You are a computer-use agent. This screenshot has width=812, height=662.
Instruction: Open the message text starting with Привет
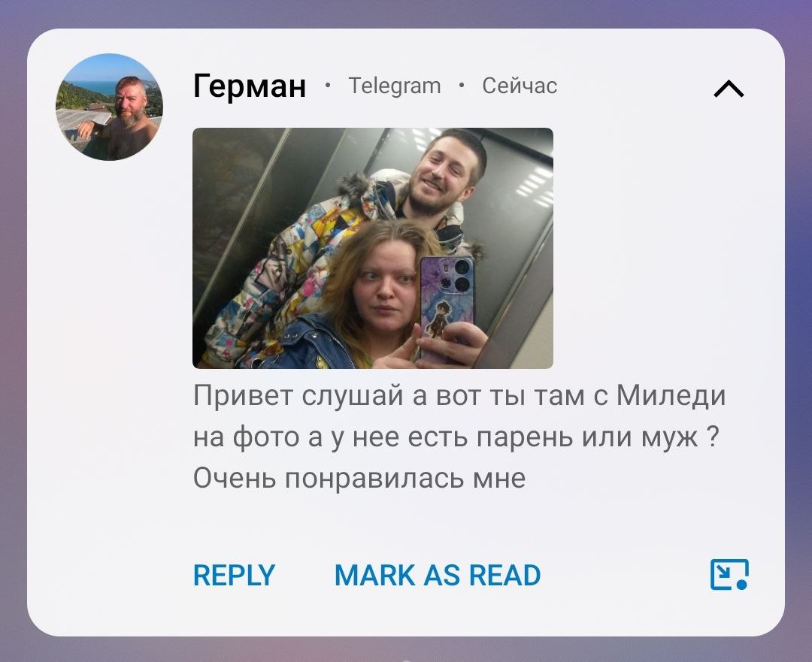[x=459, y=437]
